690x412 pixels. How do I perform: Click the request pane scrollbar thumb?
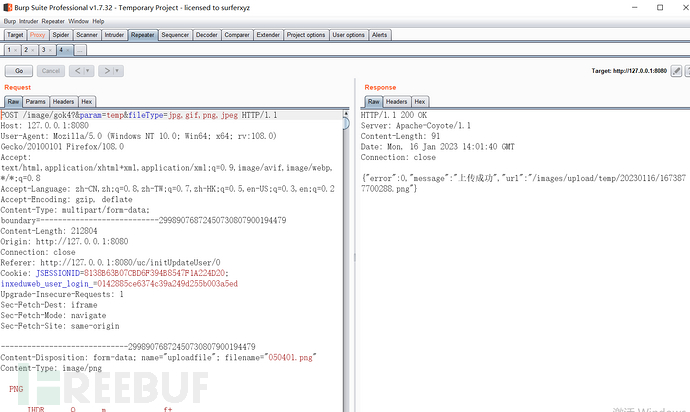[346, 124]
